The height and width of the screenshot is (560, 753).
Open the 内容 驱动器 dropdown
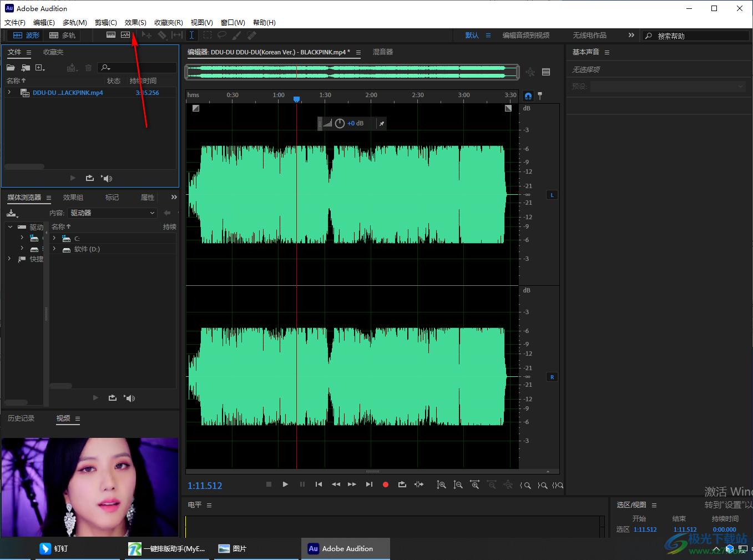(x=112, y=213)
